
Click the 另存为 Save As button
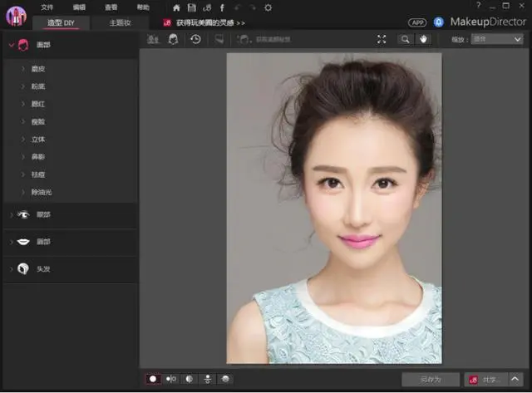click(x=431, y=380)
